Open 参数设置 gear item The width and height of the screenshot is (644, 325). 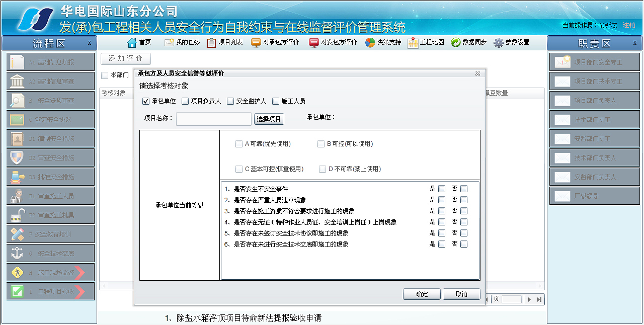(512, 42)
